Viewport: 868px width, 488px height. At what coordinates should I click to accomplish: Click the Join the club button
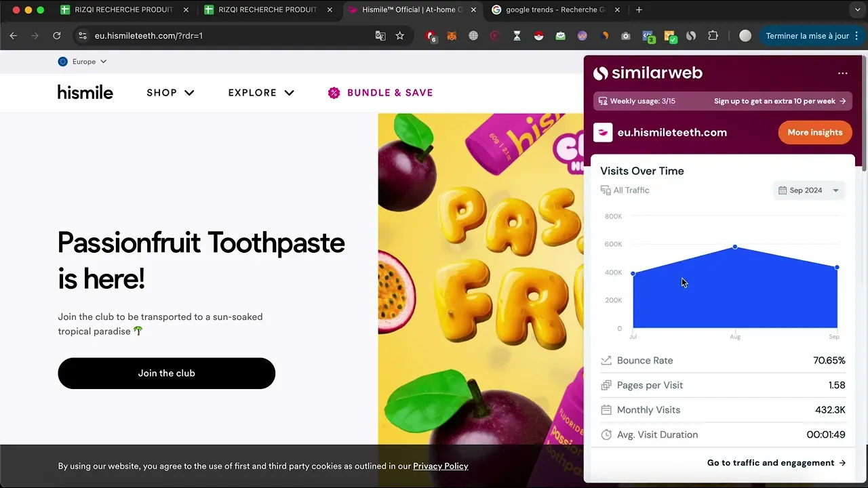(166, 373)
